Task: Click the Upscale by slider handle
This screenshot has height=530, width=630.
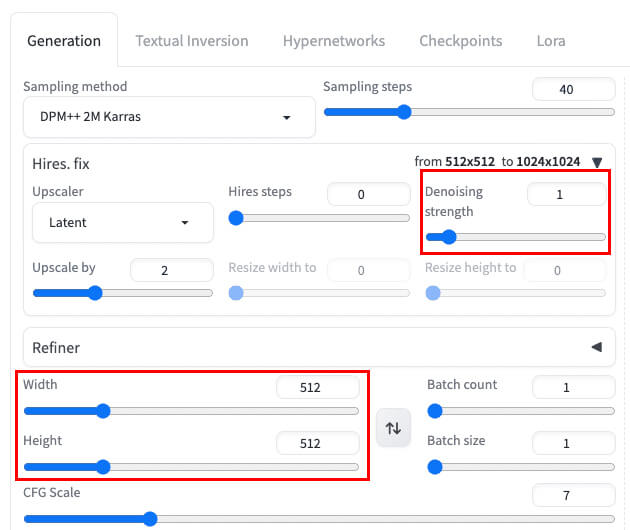Action: [x=95, y=293]
